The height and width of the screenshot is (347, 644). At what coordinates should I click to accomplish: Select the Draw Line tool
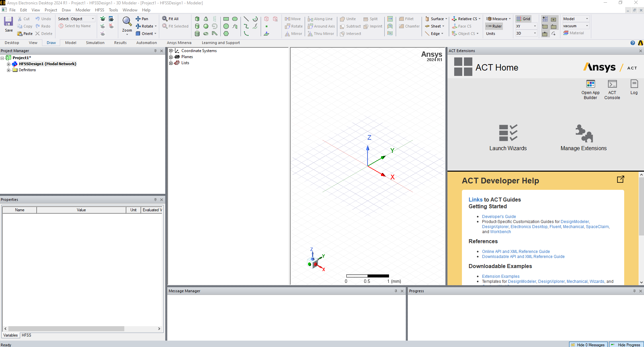246,19
